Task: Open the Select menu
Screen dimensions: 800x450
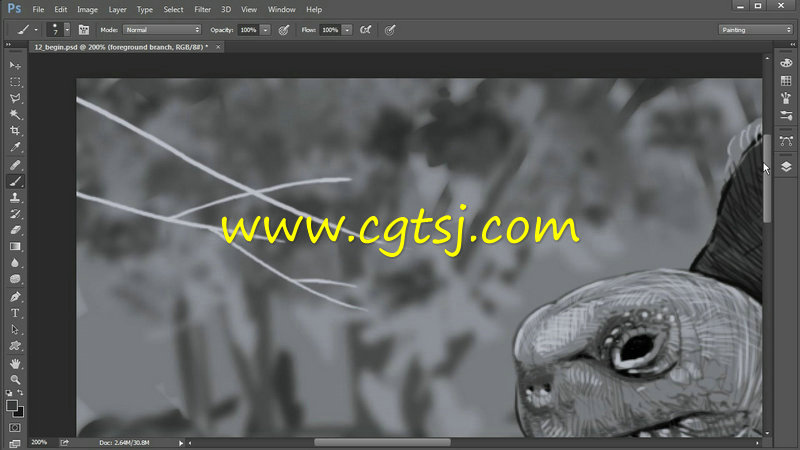Action: [173, 9]
